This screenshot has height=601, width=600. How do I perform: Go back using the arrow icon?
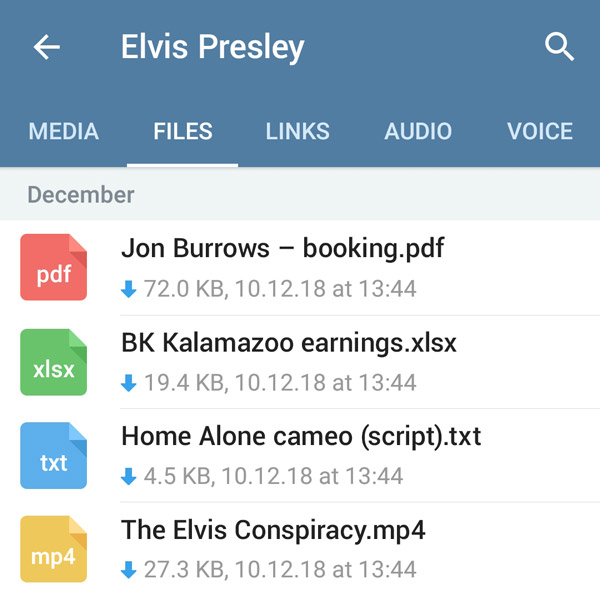47,47
